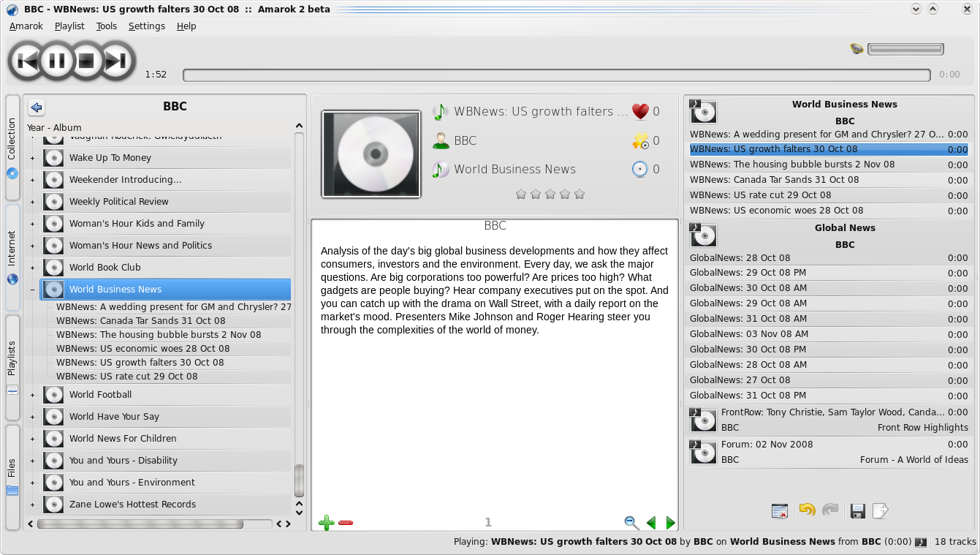Screen dimensions: 980x555
Task: Click Zane Lowe's Hottest Records cover icon
Action: 53,505
